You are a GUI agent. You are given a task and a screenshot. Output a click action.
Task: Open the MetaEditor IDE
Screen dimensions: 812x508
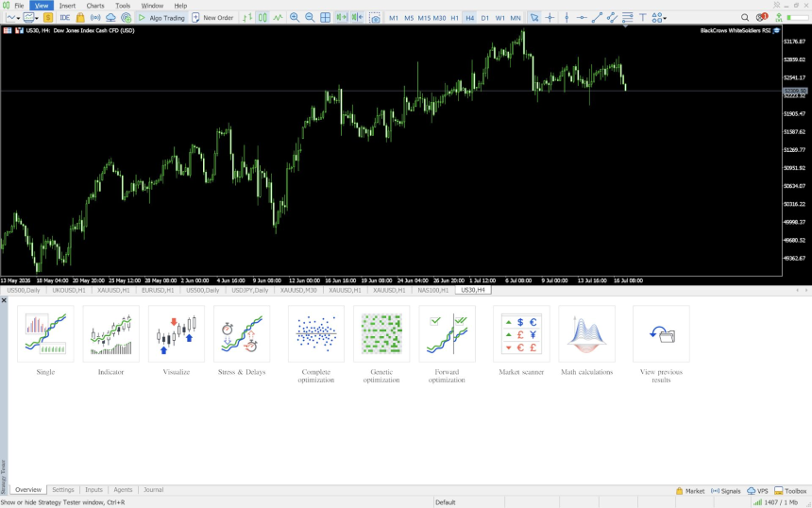pos(65,18)
